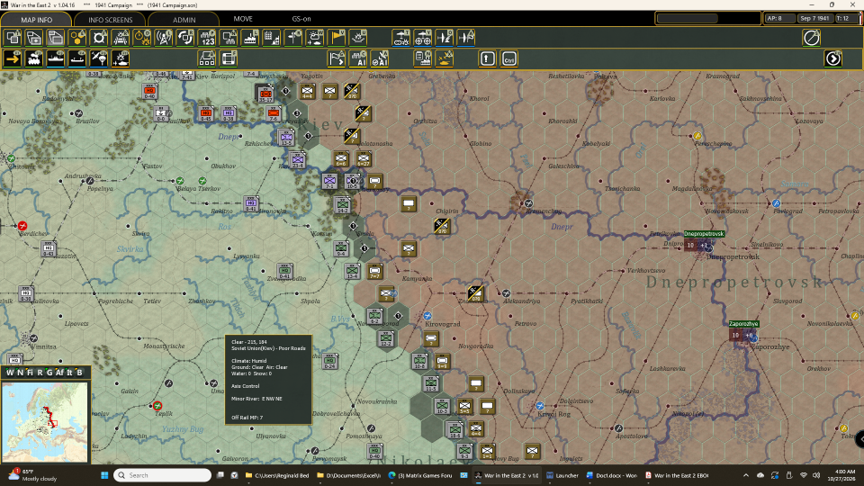Click the 'Ctrl' key icon button
864x486 pixels.
pos(509,58)
